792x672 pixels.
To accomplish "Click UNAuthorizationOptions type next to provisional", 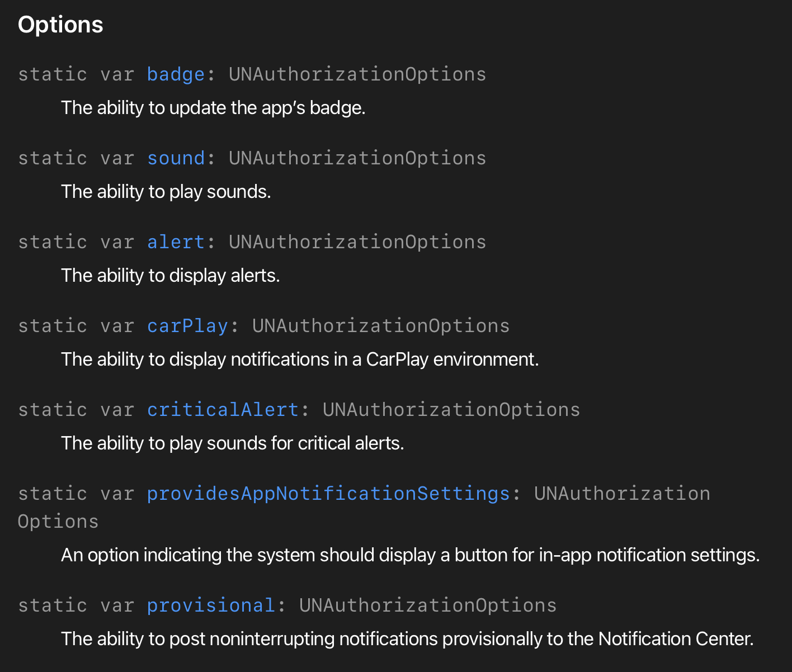I will [x=428, y=605].
